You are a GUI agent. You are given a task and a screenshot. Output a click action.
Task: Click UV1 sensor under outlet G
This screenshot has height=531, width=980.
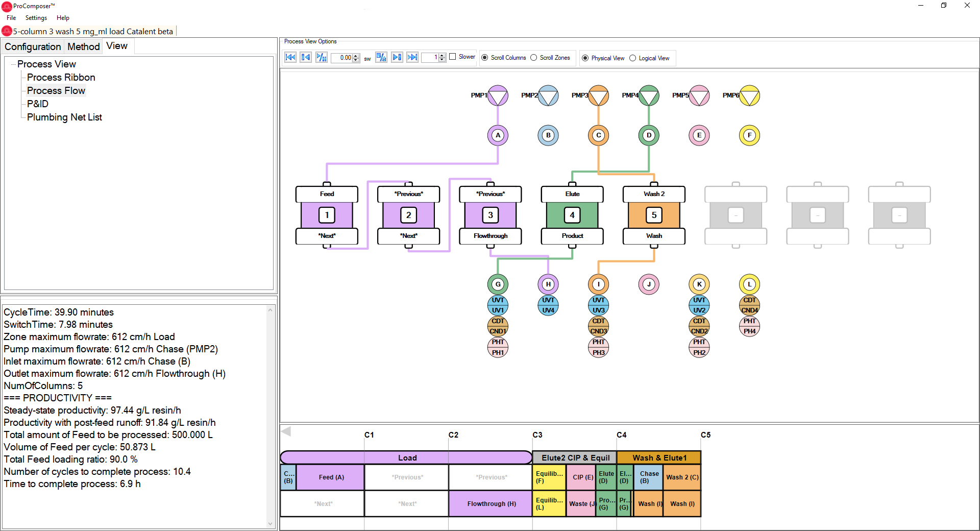pyautogui.click(x=498, y=305)
